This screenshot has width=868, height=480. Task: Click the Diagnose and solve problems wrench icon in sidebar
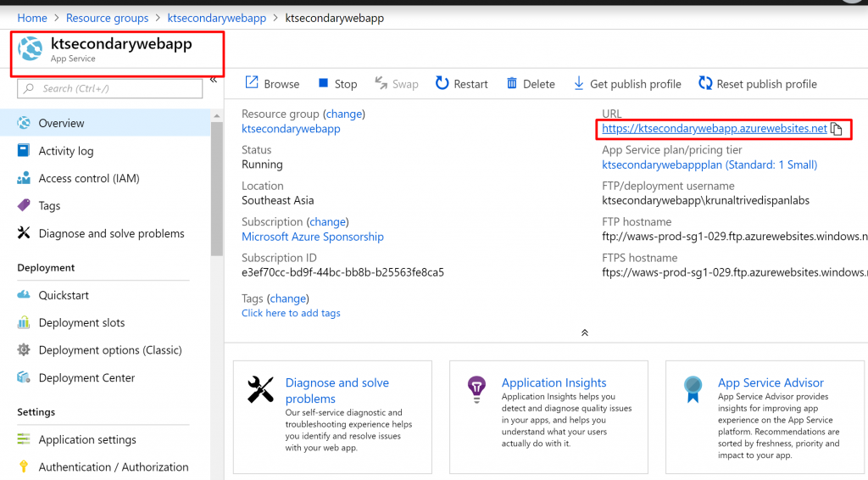pyautogui.click(x=24, y=233)
